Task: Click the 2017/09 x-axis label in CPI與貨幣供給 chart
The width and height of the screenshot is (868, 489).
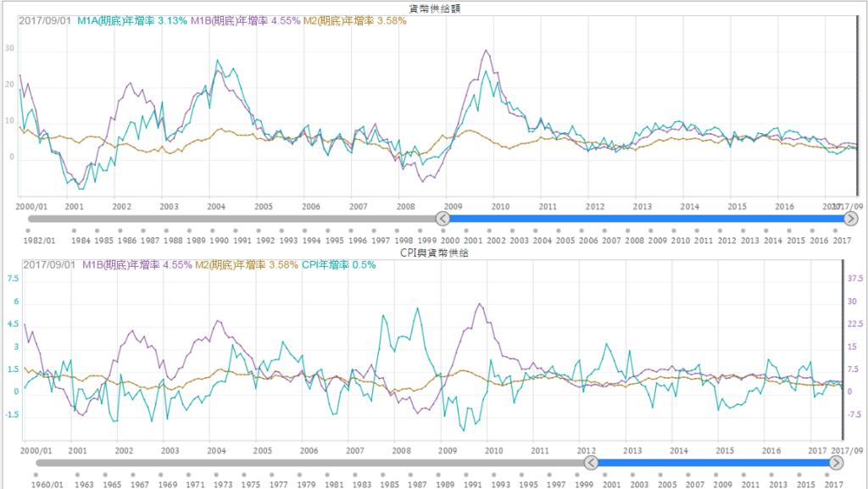Action: click(x=847, y=451)
